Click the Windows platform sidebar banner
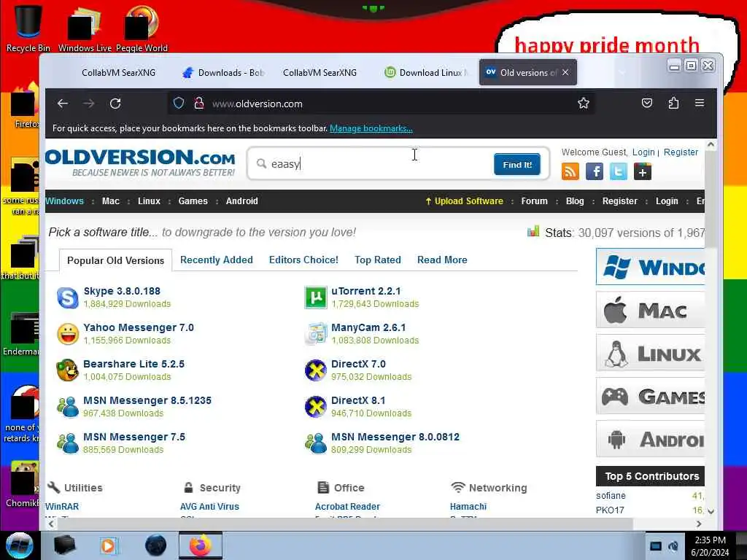 pyautogui.click(x=650, y=267)
